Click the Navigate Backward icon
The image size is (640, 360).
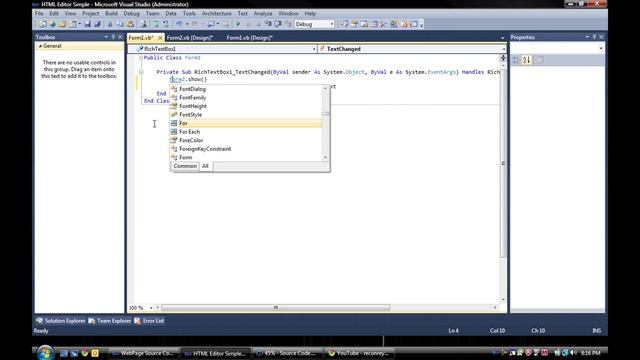point(211,24)
